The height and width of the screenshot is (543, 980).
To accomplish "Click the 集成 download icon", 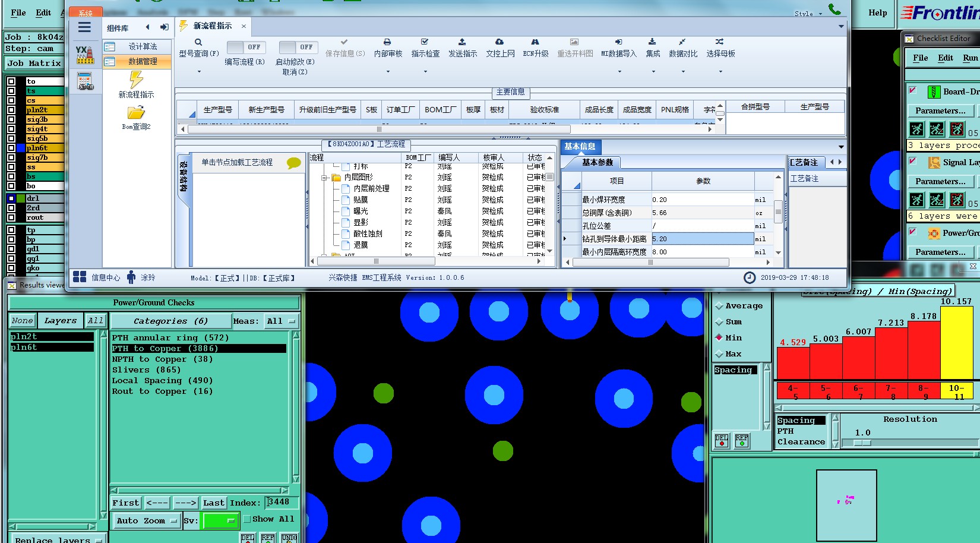I will [x=652, y=42].
